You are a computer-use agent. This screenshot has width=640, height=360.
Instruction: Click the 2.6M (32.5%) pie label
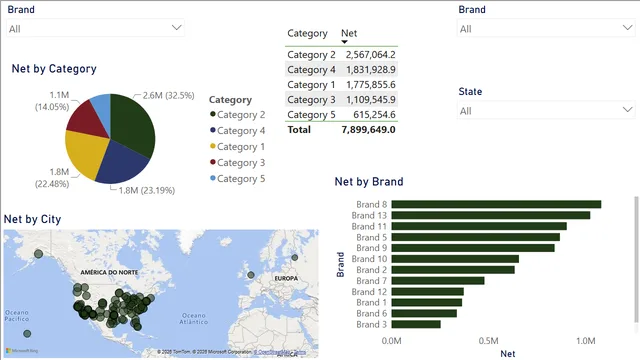coord(168,96)
